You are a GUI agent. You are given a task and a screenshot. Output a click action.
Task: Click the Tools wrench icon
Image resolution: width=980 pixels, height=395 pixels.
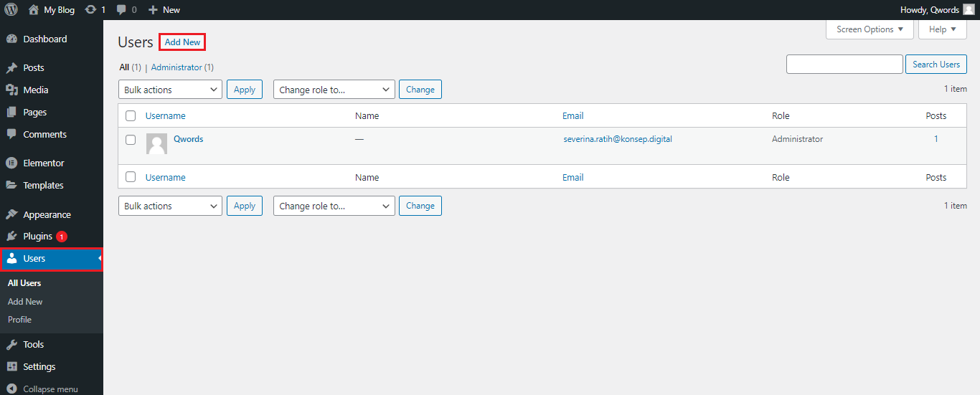pyautogui.click(x=11, y=345)
